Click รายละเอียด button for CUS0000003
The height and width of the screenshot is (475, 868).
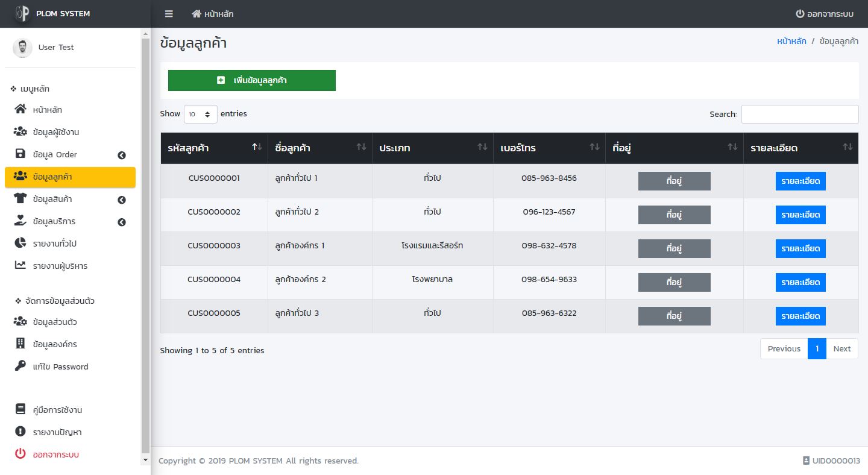tap(800, 248)
